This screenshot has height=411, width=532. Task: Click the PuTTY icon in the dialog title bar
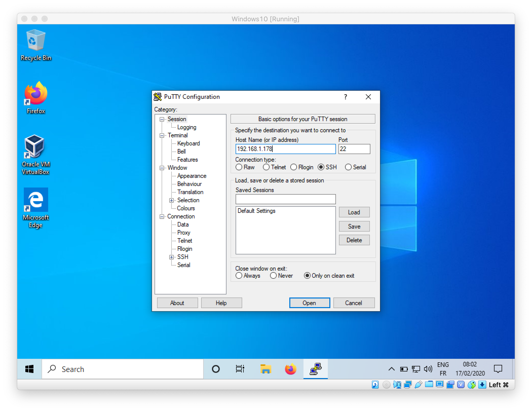tap(158, 97)
